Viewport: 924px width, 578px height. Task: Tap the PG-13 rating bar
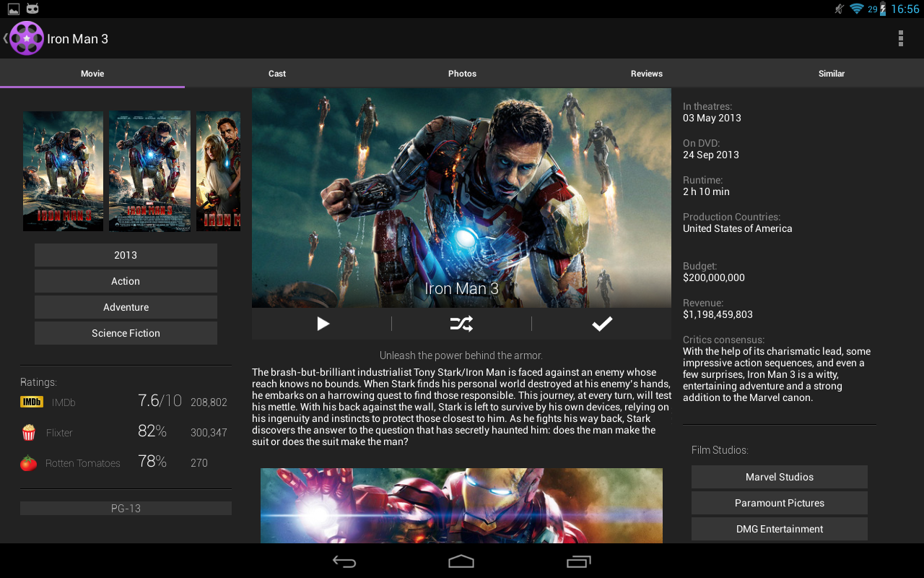pyautogui.click(x=126, y=509)
